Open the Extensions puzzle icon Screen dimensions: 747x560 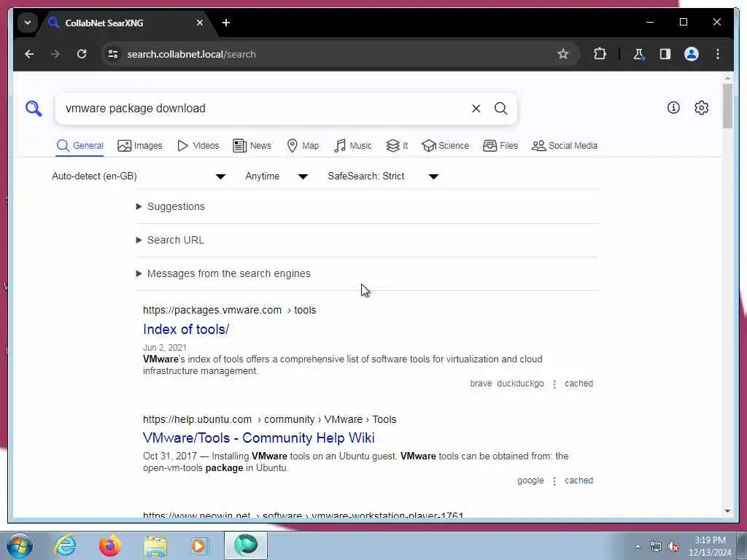pos(600,54)
